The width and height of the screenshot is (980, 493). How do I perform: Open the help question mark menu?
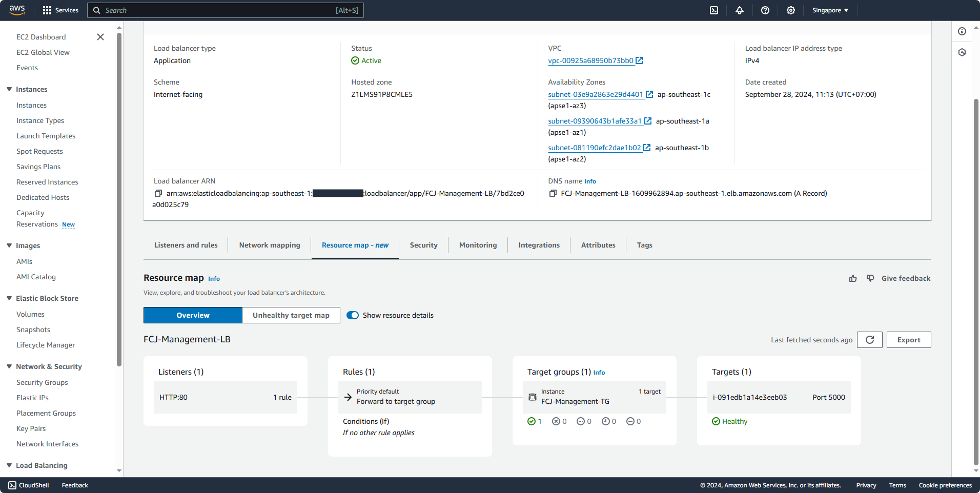(765, 10)
